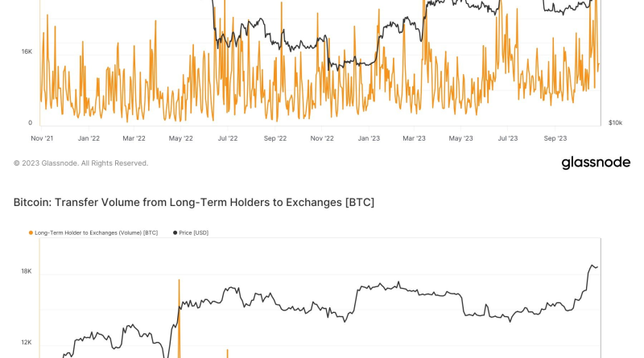Click the Sep '23 axis label

(x=555, y=138)
